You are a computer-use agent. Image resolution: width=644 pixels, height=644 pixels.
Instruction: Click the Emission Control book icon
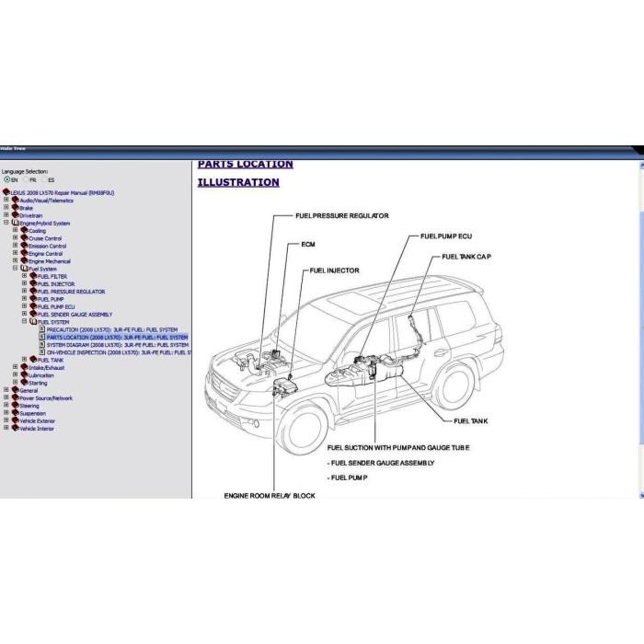click(x=24, y=246)
